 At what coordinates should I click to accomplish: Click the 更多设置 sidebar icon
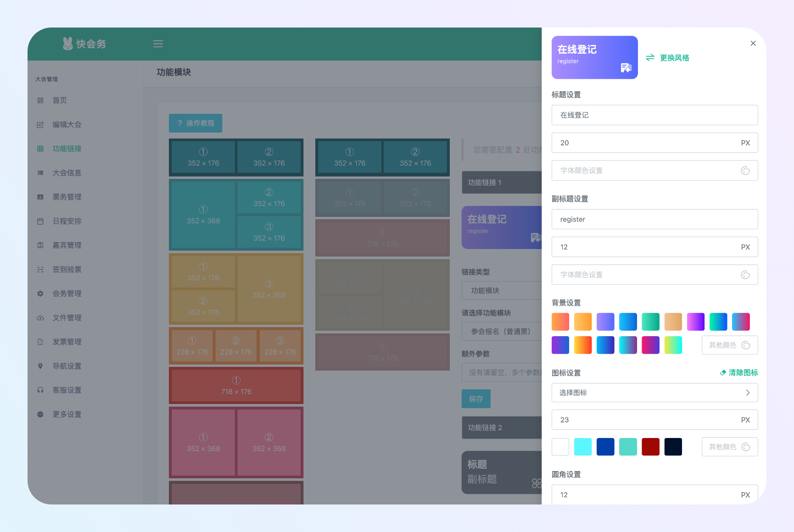tap(40, 415)
